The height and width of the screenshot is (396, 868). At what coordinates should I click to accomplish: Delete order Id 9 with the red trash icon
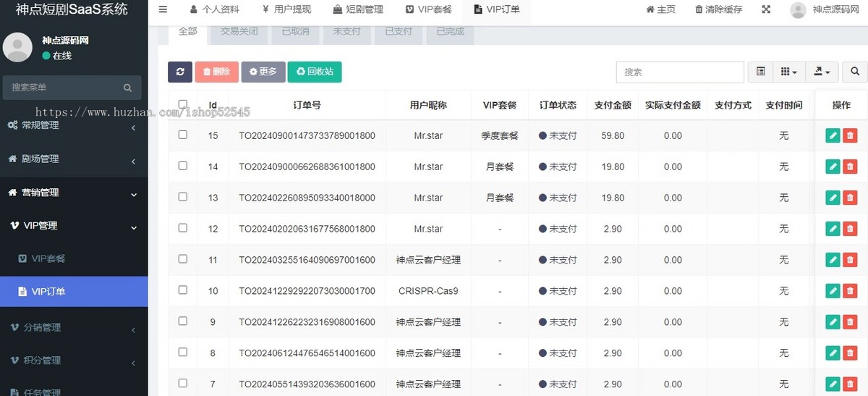coord(850,322)
